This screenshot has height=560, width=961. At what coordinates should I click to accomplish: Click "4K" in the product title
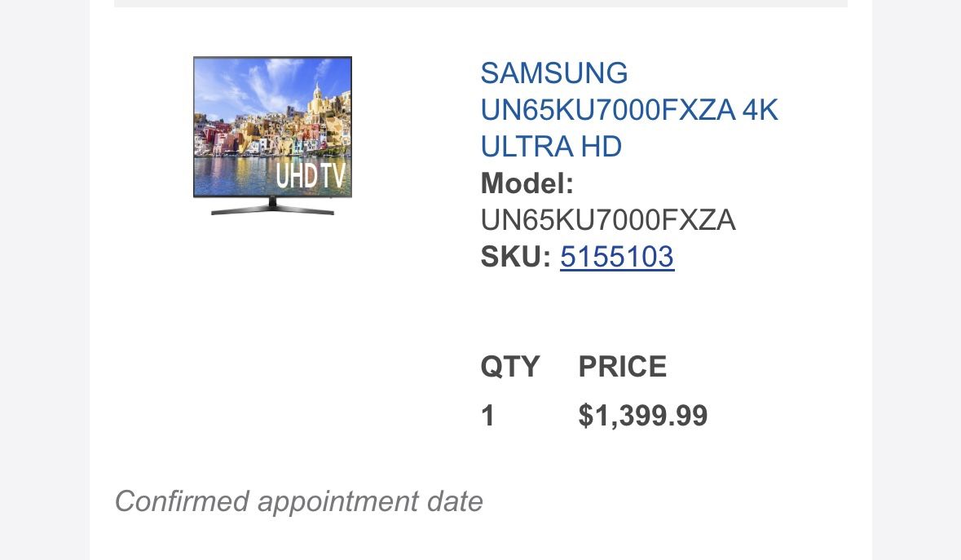(760, 110)
